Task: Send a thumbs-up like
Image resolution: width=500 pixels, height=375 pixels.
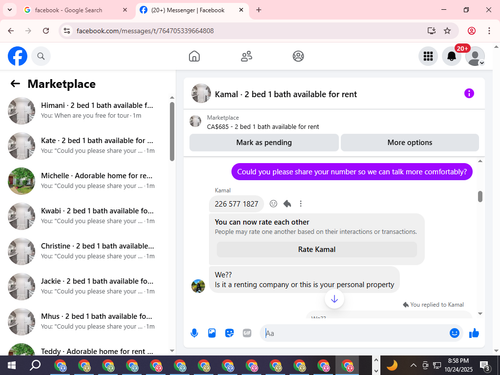Action: [474, 333]
